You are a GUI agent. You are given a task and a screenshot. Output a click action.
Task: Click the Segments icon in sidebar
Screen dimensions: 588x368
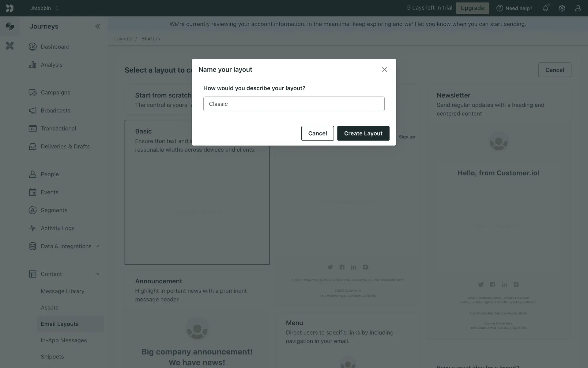32,210
